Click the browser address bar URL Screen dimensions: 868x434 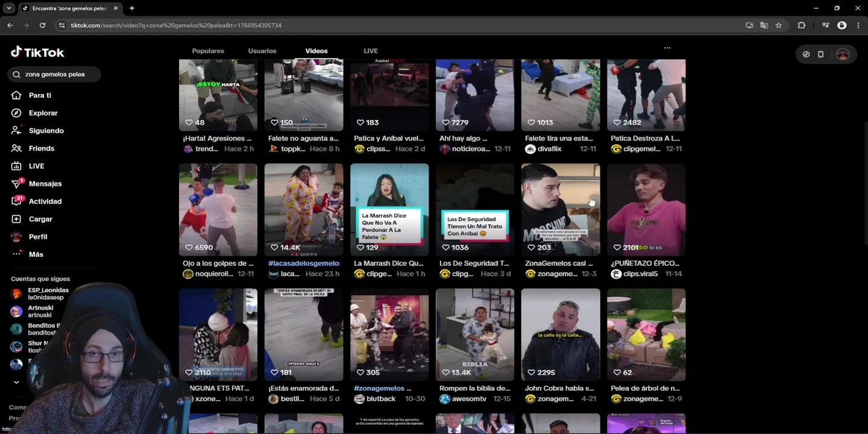coord(176,25)
